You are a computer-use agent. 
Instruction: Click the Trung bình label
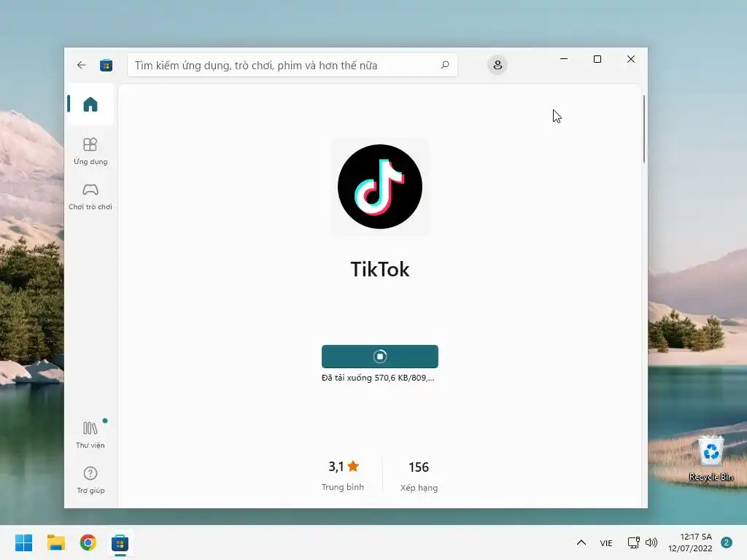tap(343, 487)
